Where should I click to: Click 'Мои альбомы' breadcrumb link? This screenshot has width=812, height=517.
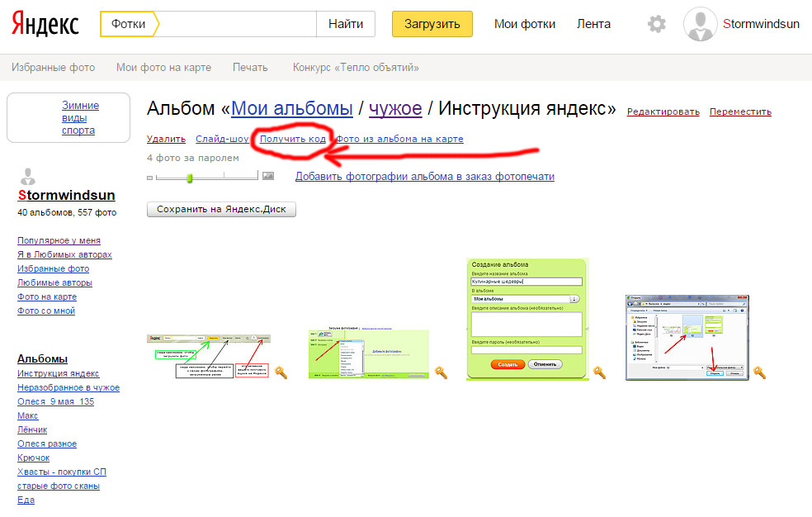click(292, 108)
